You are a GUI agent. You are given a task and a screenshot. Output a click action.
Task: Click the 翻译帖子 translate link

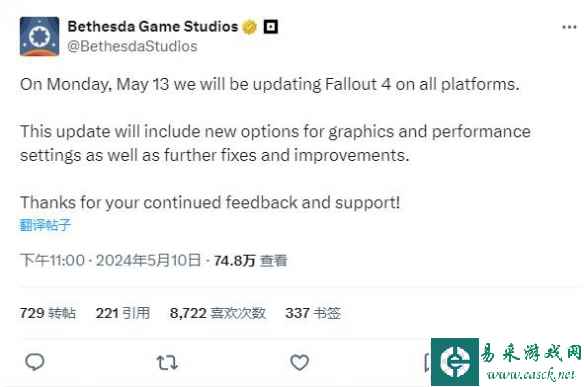tap(45, 225)
